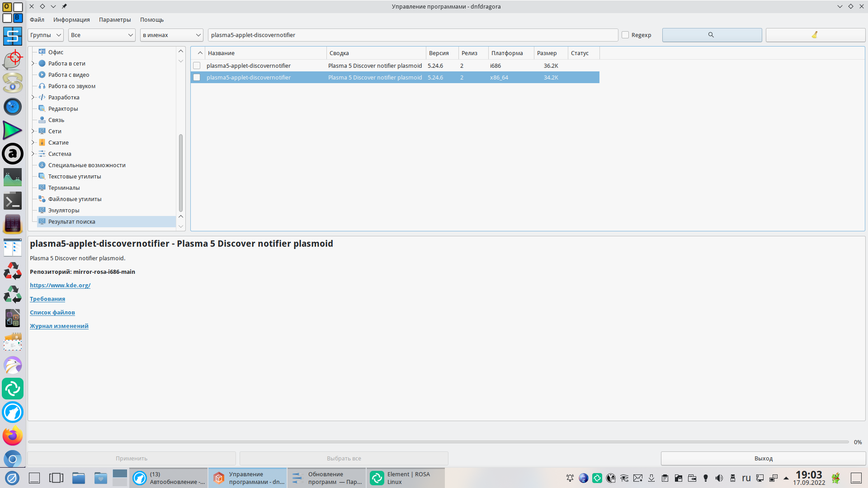Viewport: 868px width, 488px height.
Task: Open the Список файлов link
Action: point(52,312)
